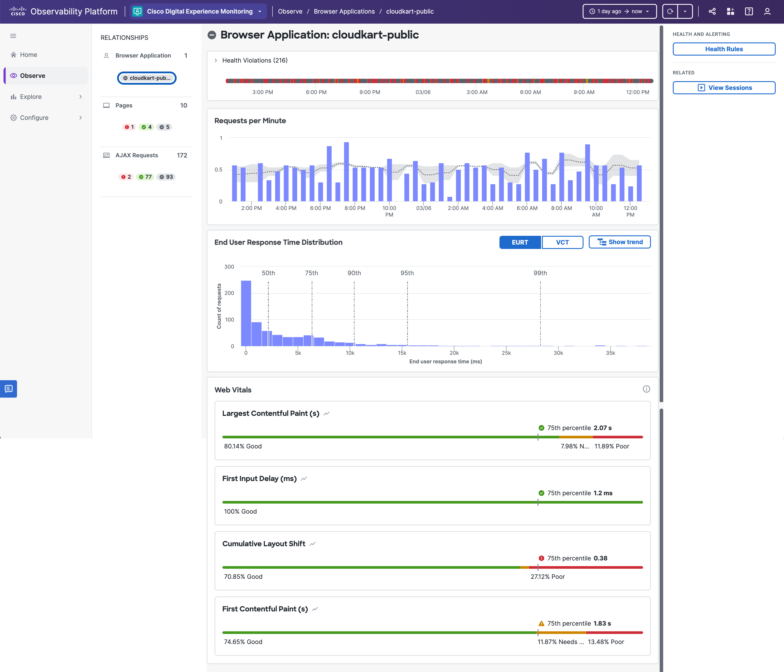
Task: Show trend for Cumulative Layout Shift
Action: point(313,544)
